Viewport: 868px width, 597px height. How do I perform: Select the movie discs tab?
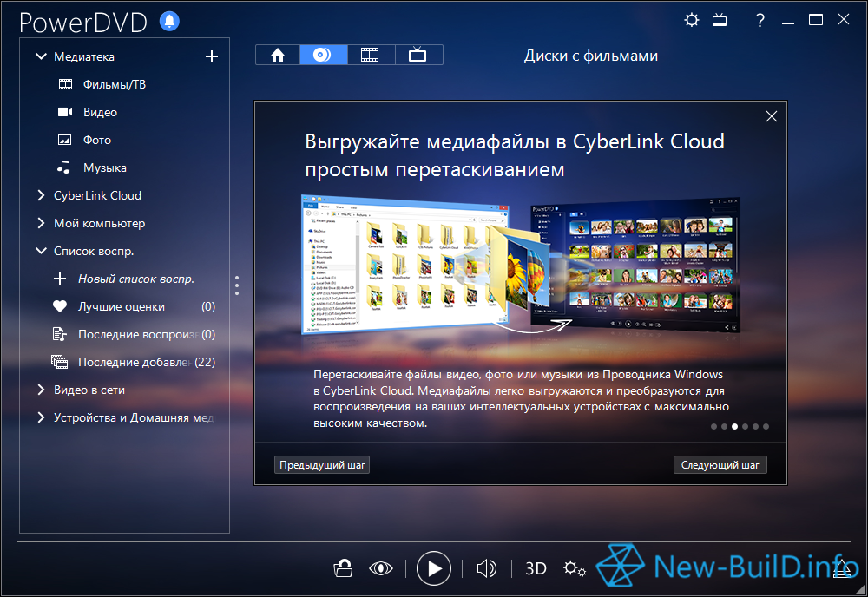coord(323,55)
